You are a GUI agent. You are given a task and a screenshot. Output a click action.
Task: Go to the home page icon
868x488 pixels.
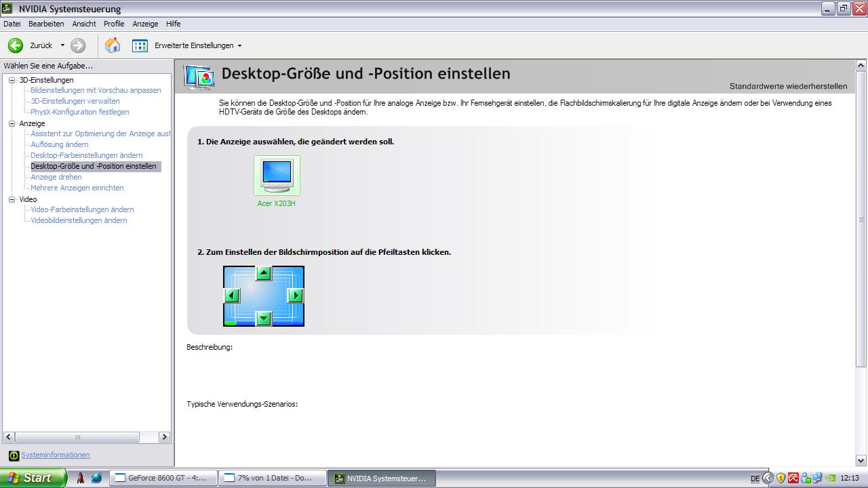point(113,45)
